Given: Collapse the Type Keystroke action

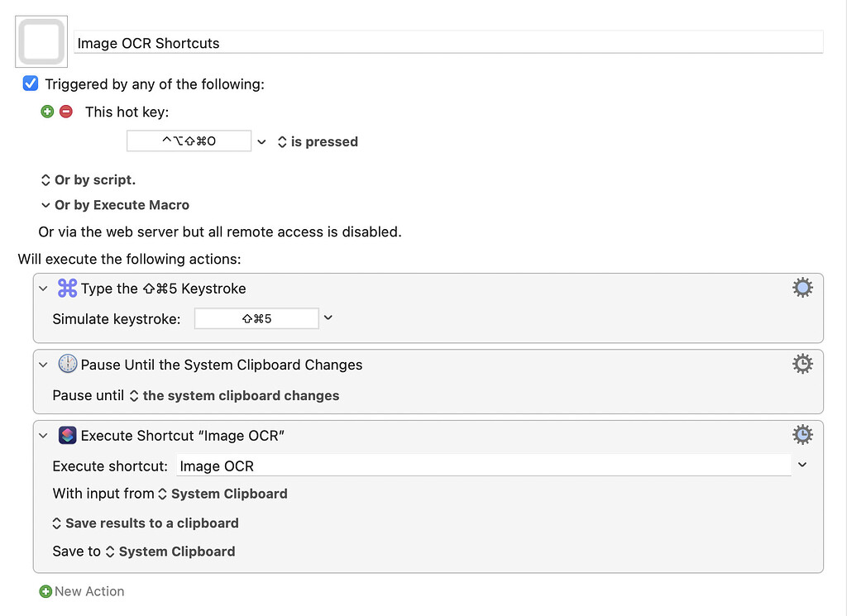Looking at the screenshot, I should [x=44, y=288].
